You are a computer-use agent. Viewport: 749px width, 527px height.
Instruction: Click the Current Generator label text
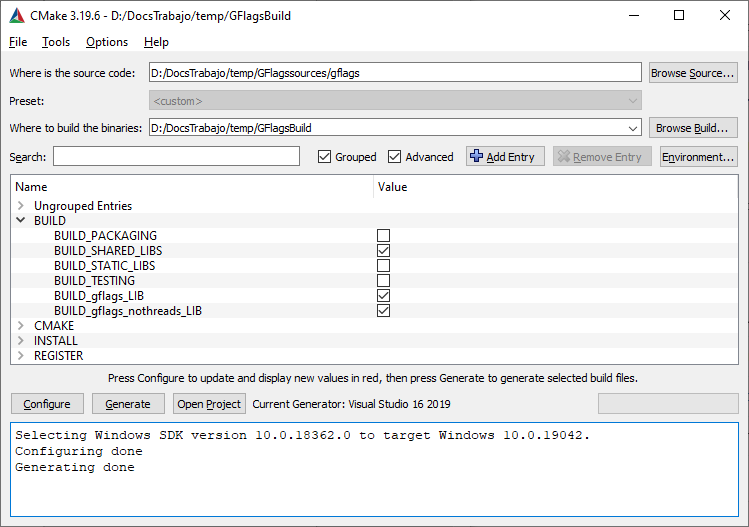point(351,404)
